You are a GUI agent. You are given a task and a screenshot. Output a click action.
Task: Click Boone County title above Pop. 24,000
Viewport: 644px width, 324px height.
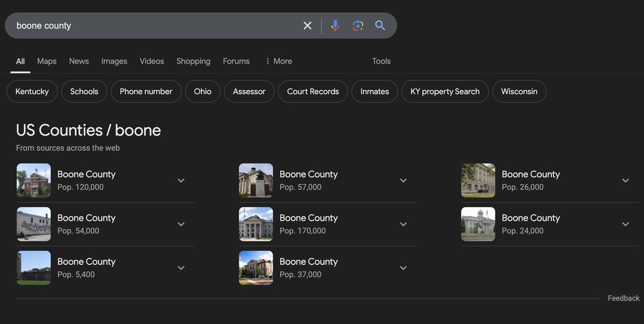531,218
